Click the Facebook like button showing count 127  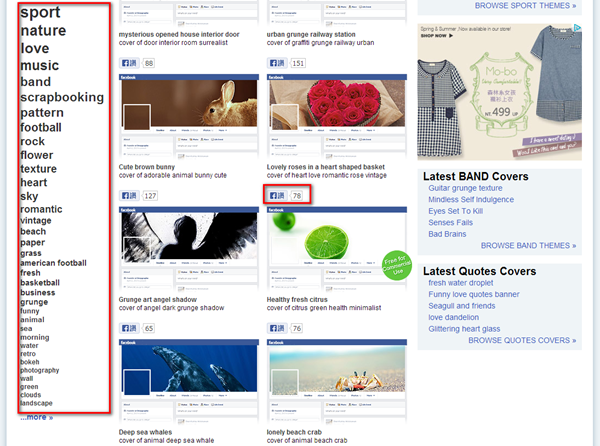tap(129, 196)
